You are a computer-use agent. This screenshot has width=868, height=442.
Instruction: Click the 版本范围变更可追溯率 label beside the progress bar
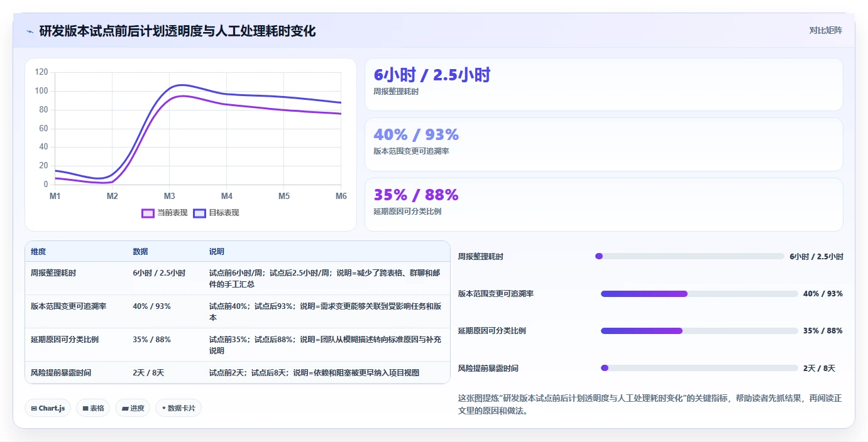tap(496, 294)
